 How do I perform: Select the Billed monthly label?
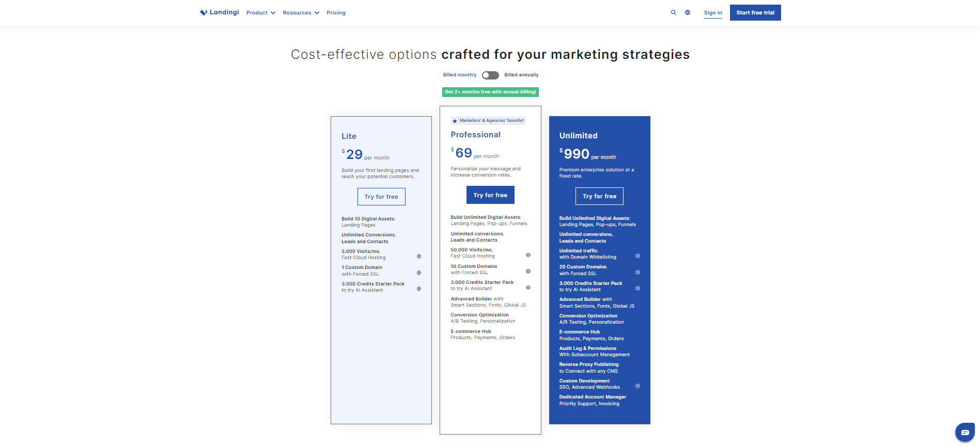pos(460,75)
